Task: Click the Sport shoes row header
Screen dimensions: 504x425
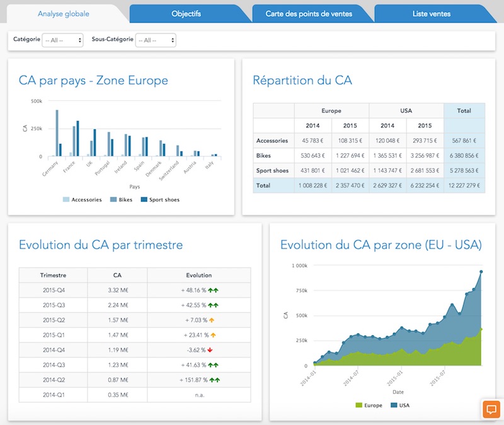Action: [273, 170]
